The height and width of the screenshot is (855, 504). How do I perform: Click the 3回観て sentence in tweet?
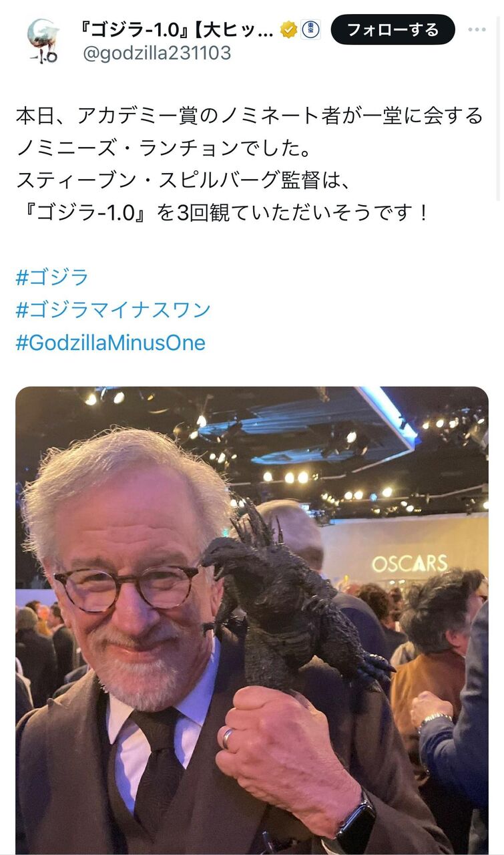coord(221,214)
